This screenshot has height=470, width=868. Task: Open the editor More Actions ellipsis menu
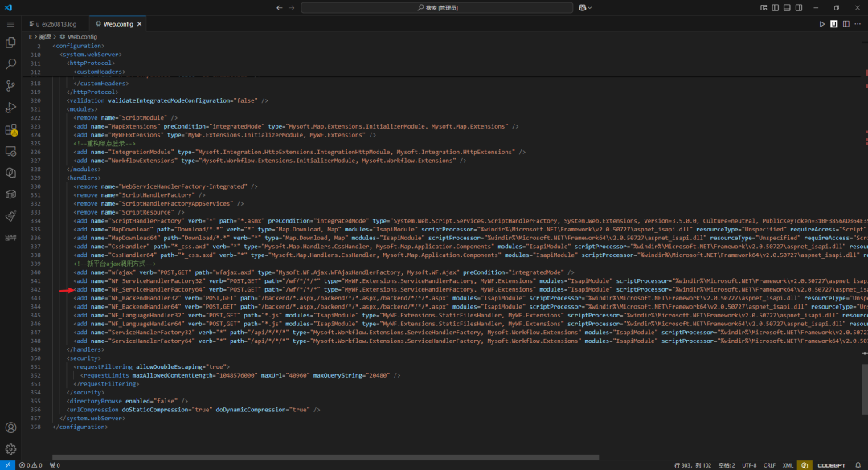tap(858, 24)
